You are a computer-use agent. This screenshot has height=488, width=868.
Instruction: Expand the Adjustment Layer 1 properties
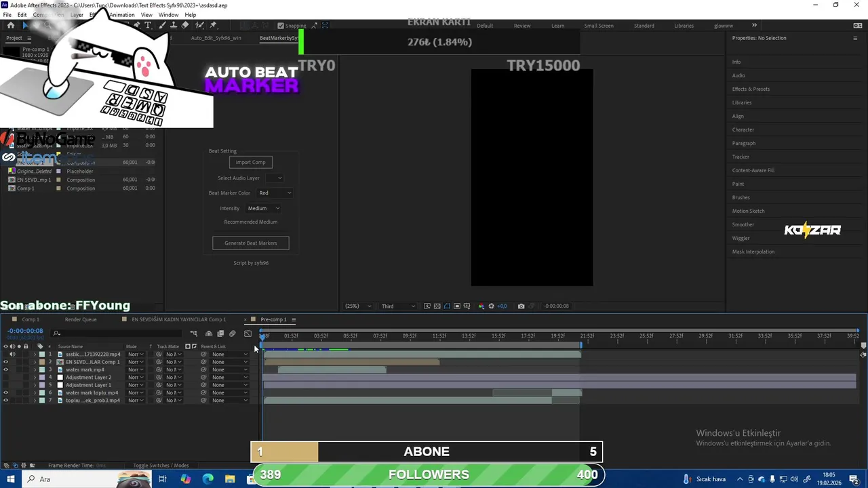(35, 385)
